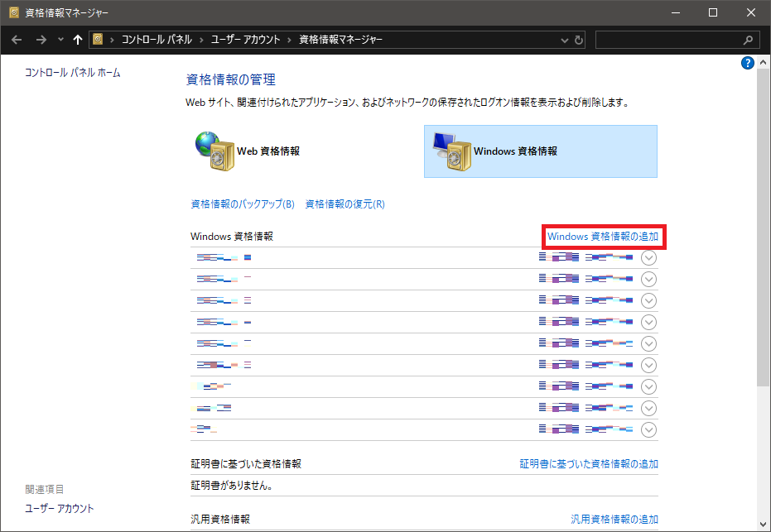Click 汎用資格情報の追加 link
Viewport: 771px width, 532px height.
pos(614,520)
